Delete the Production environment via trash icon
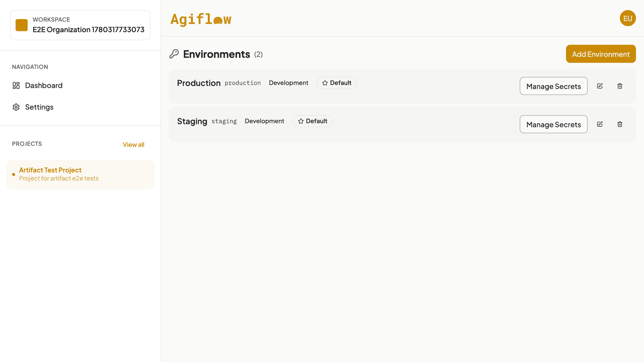The width and height of the screenshot is (644, 362). [x=620, y=86]
